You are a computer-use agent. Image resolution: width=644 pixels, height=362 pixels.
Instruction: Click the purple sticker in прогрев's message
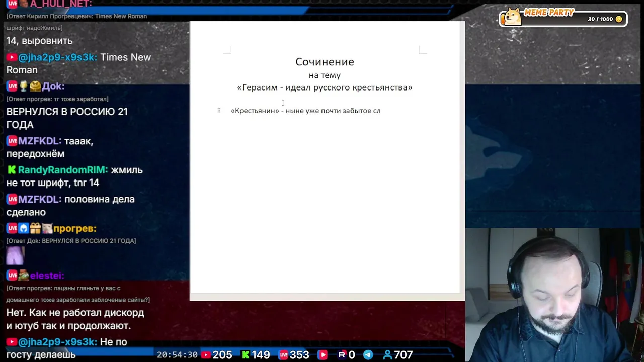point(15,255)
